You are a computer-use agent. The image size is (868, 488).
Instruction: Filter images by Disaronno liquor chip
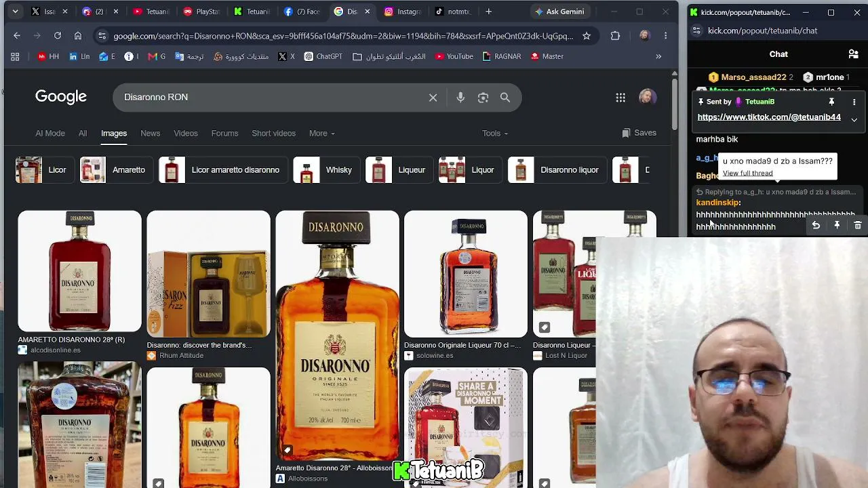click(x=556, y=170)
